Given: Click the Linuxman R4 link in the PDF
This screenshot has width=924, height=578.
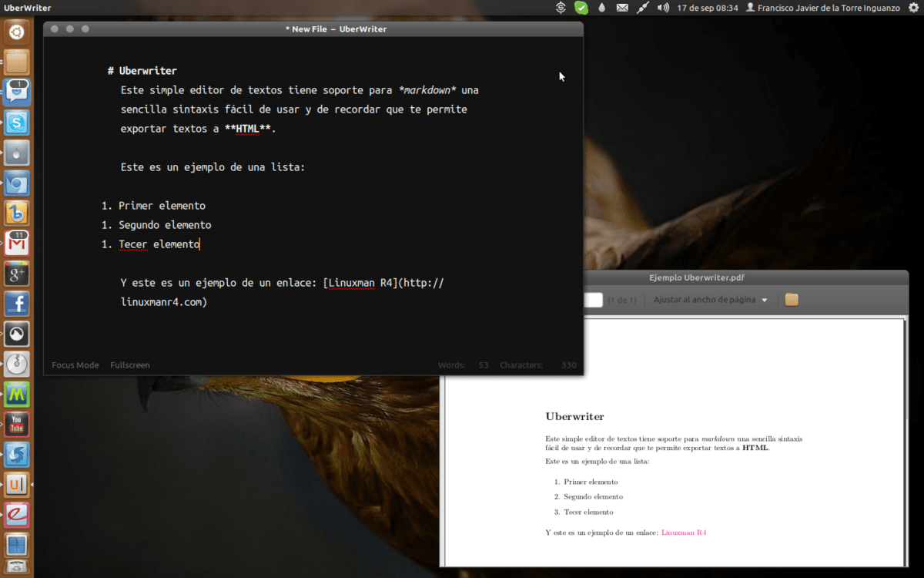Looking at the screenshot, I should (684, 532).
